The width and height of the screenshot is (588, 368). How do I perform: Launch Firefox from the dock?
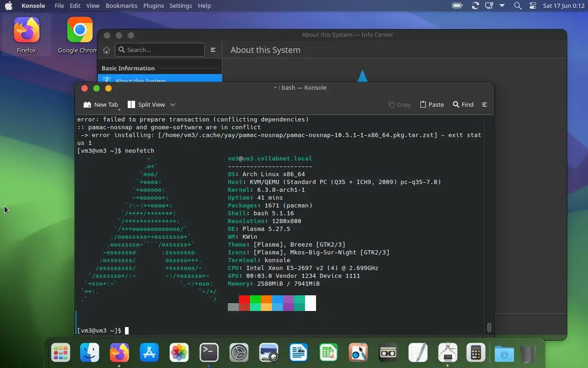point(119,353)
